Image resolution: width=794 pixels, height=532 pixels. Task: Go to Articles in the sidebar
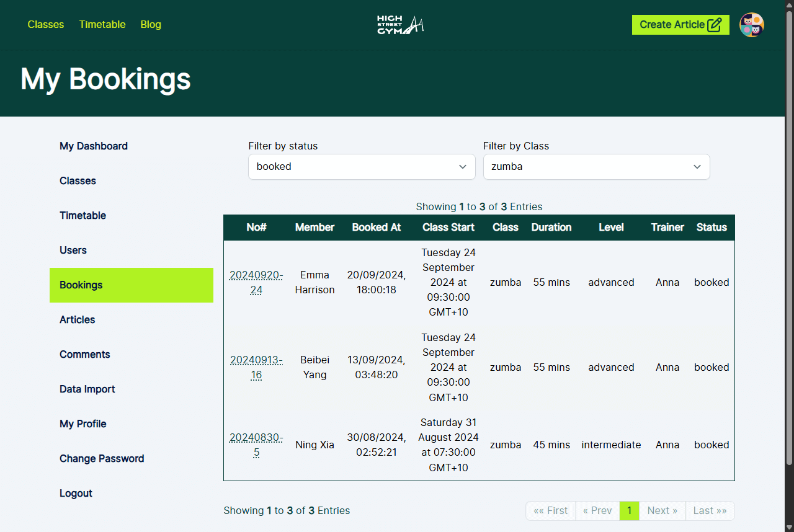[78, 320]
